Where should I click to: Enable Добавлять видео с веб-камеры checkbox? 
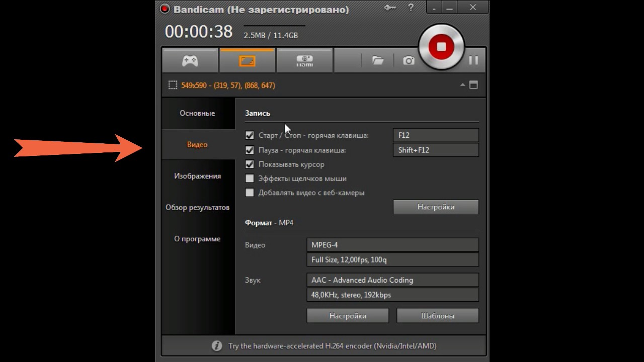250,193
